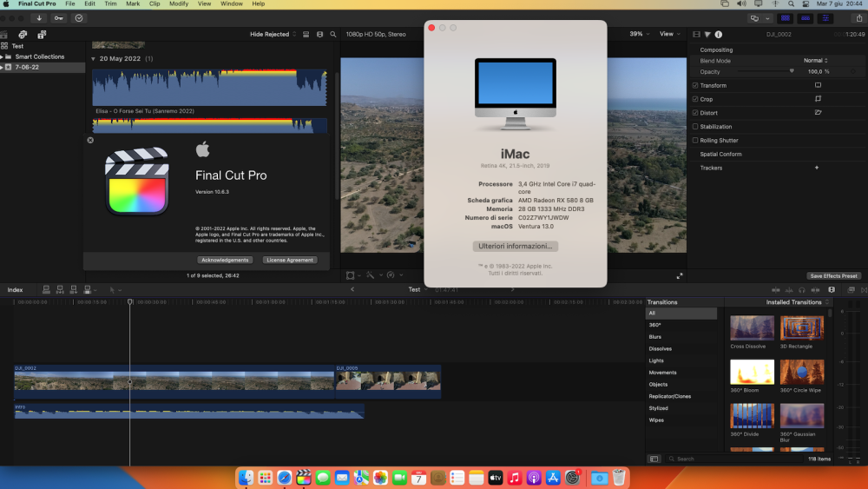This screenshot has height=489, width=868.
Task: Open Background Tasks checkmark-circle icon
Action: 79,18
